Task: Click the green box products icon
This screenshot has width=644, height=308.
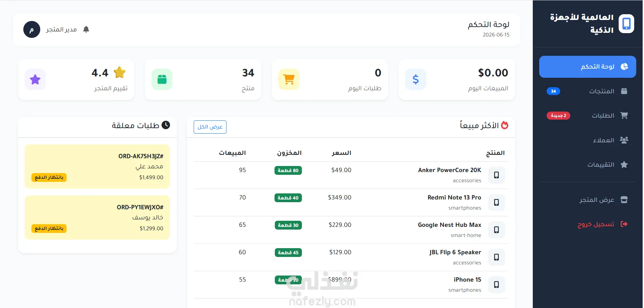Action: pos(162,79)
